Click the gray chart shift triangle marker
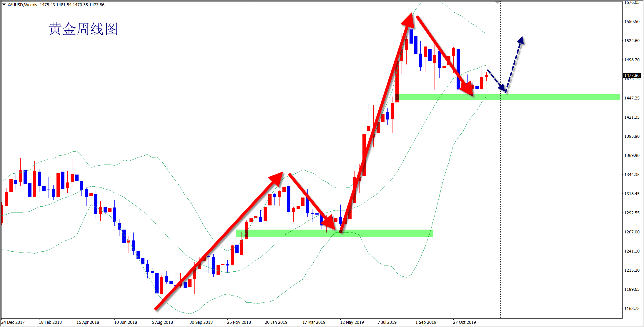Image resolution: width=644 pixels, height=327 pixels. [x=497, y=2]
